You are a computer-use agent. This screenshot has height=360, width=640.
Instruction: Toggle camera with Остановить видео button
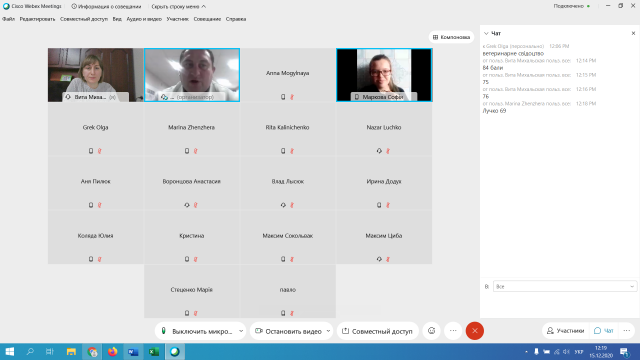pos(288,331)
